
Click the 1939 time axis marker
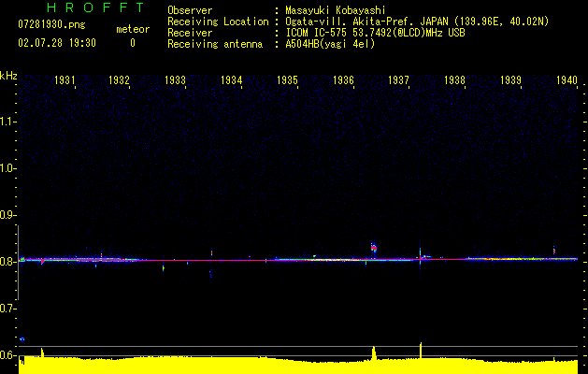coord(510,80)
